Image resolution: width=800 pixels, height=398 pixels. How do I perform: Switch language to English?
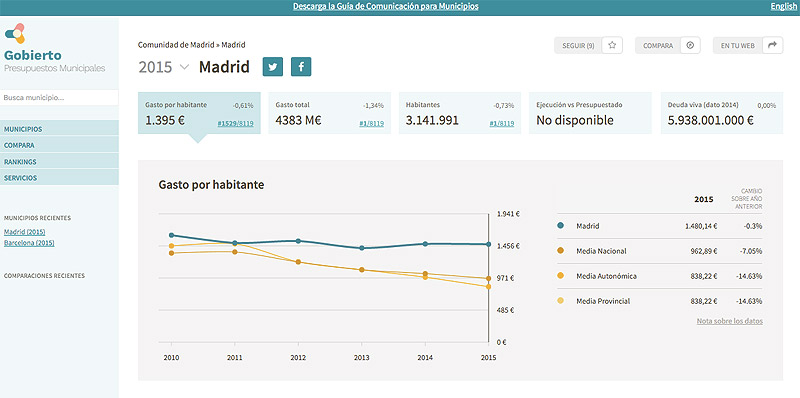[x=783, y=7]
